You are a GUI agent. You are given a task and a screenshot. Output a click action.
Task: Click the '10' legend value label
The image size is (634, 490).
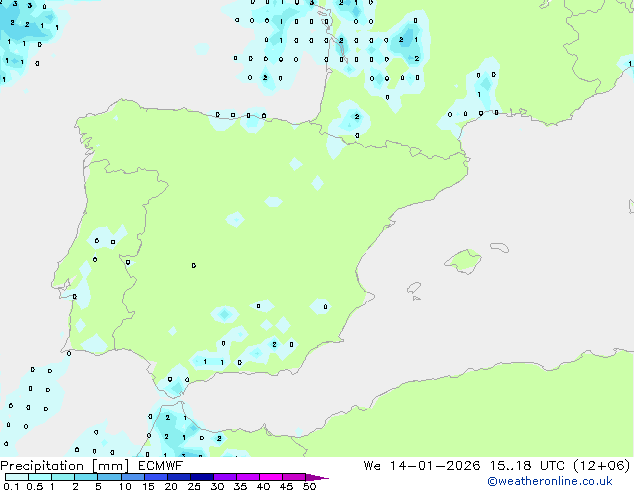coord(125,486)
